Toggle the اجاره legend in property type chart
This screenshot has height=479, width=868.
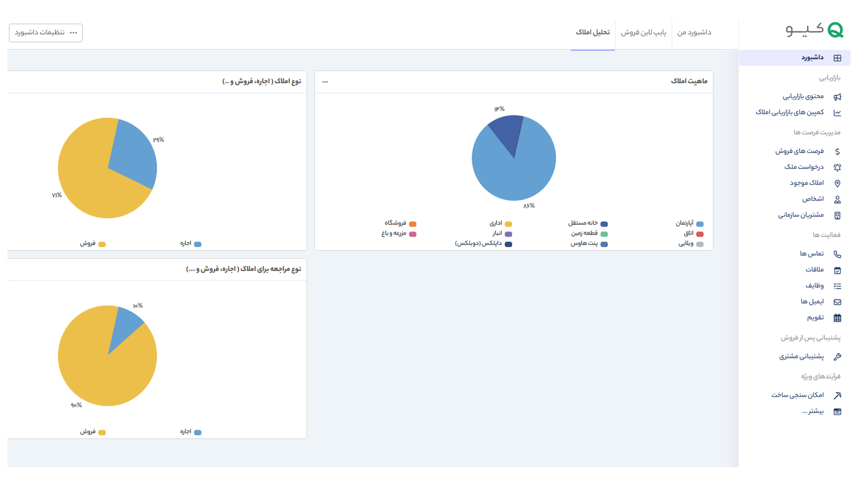pyautogui.click(x=191, y=243)
